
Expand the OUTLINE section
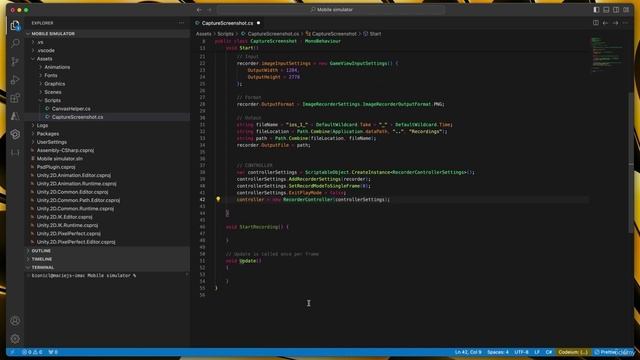click(x=108, y=251)
